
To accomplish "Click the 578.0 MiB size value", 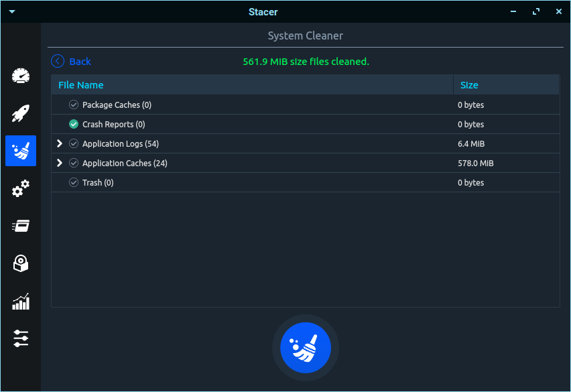I will coord(476,163).
